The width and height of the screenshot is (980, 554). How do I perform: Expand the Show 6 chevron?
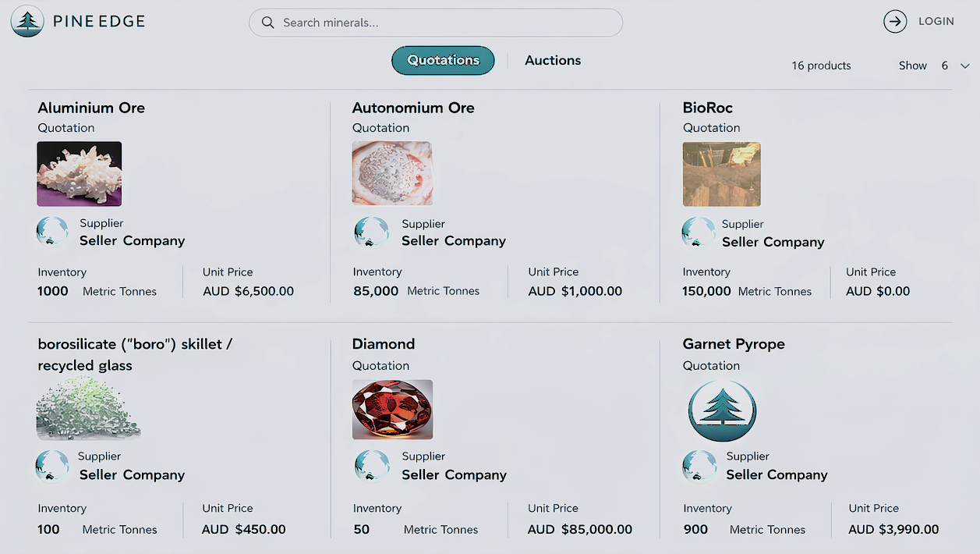pos(965,67)
